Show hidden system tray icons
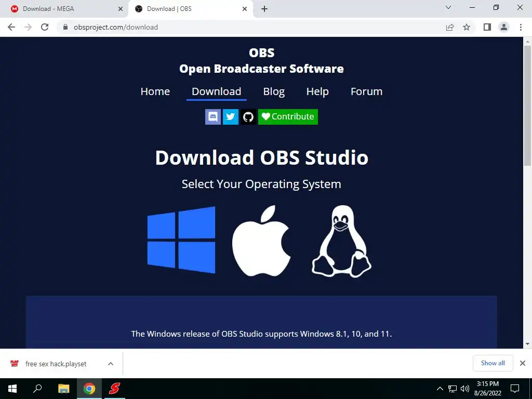 (440, 389)
